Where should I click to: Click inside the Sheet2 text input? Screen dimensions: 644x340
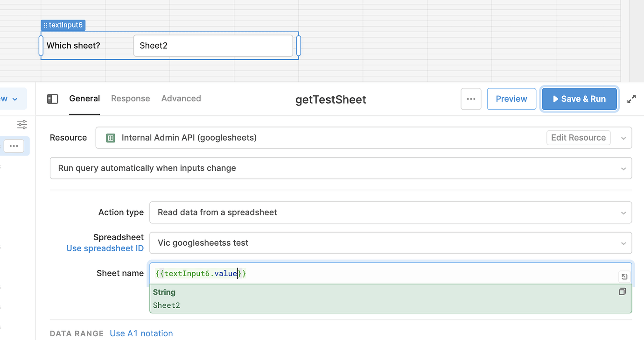click(x=213, y=45)
